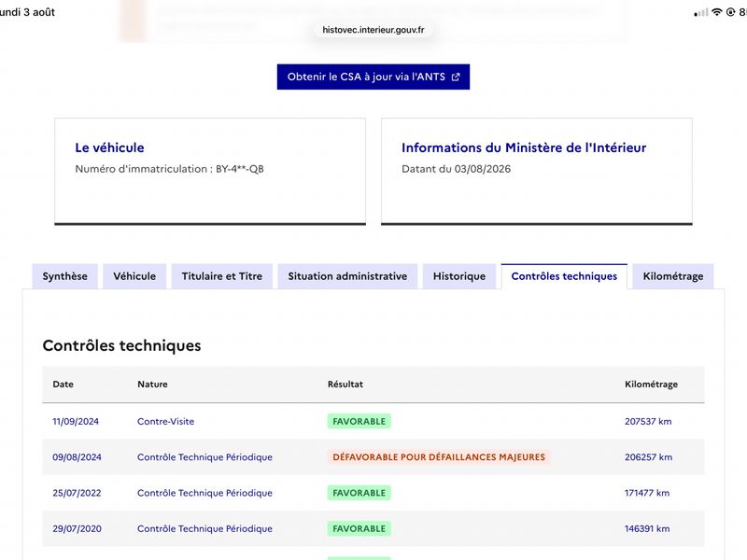Click the DÉFAVORABLE POUR DÉFAILLANCES MAJEURES badge

(x=439, y=457)
